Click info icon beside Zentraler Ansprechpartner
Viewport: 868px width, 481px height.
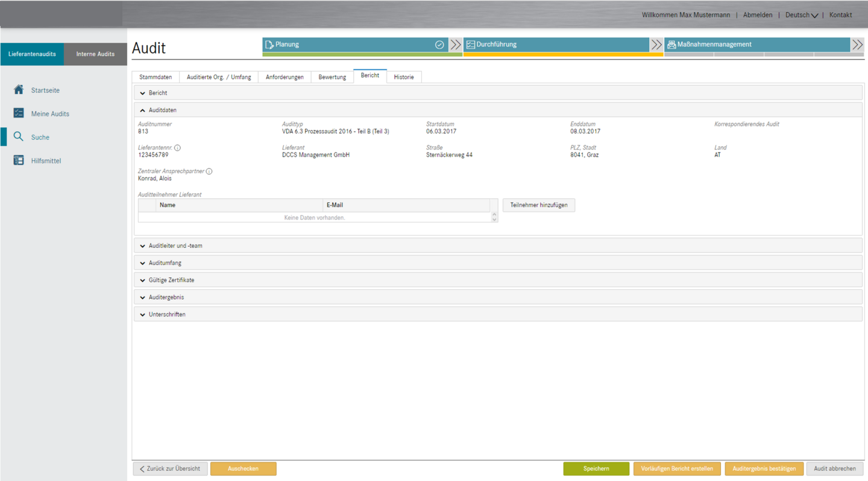click(x=209, y=171)
